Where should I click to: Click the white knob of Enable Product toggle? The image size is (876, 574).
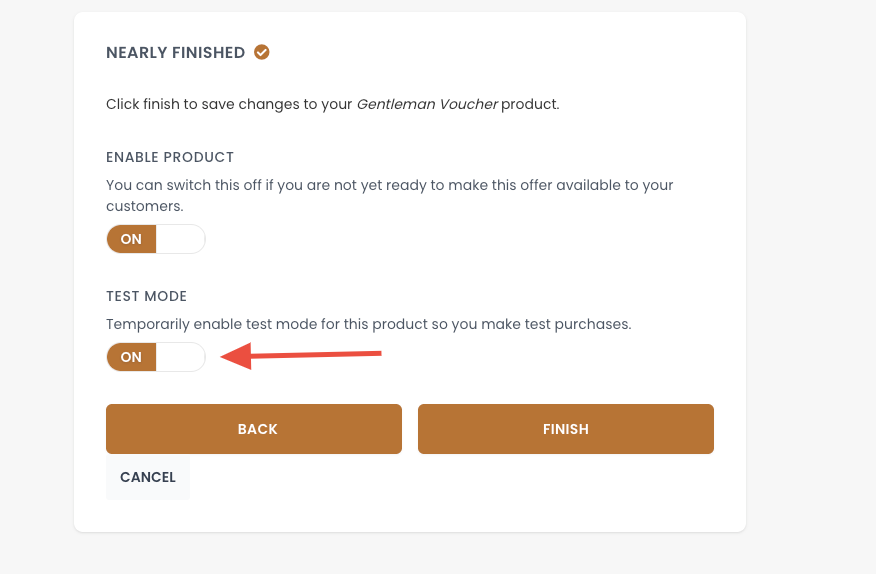pos(181,239)
